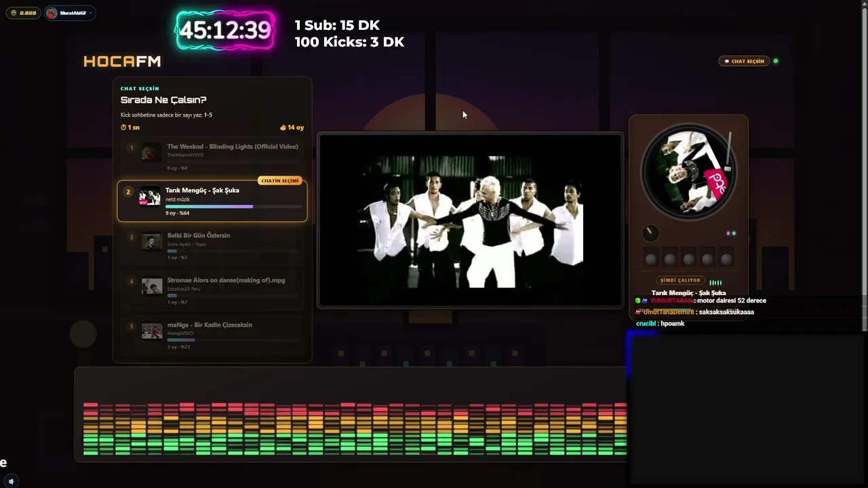This screenshot has height=488, width=868.
Task: Click the maNga song thumbnail
Action: pyautogui.click(x=152, y=331)
